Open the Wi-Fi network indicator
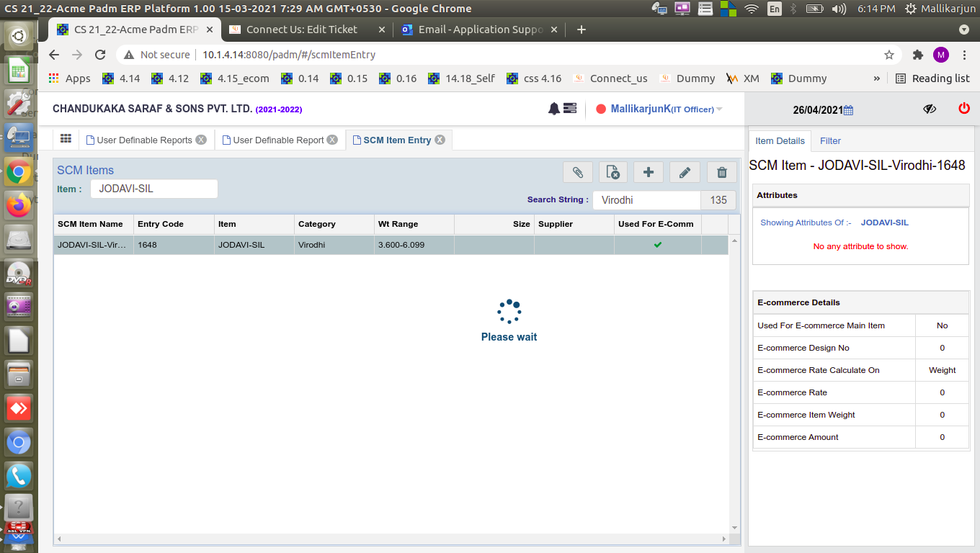980x553 pixels. tap(752, 9)
